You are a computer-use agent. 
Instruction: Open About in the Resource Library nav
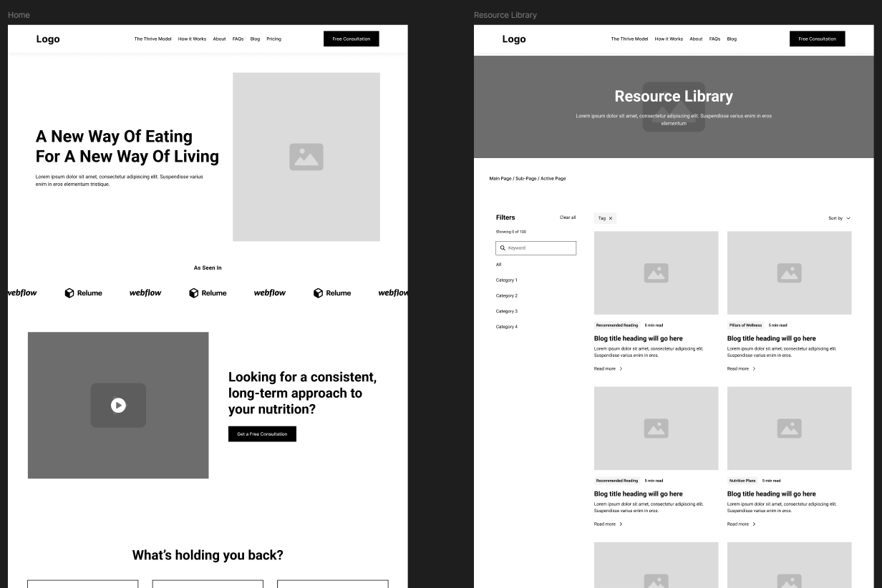[x=696, y=39]
